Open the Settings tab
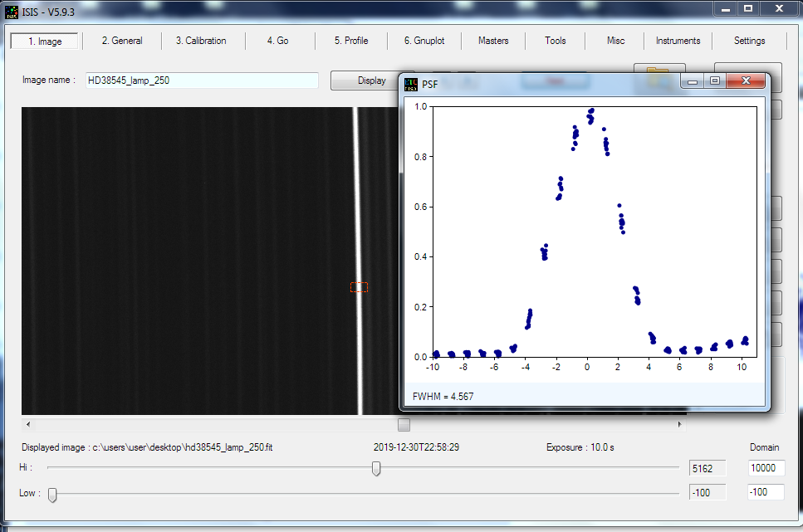Viewport: 803px width, 532px height. click(749, 41)
